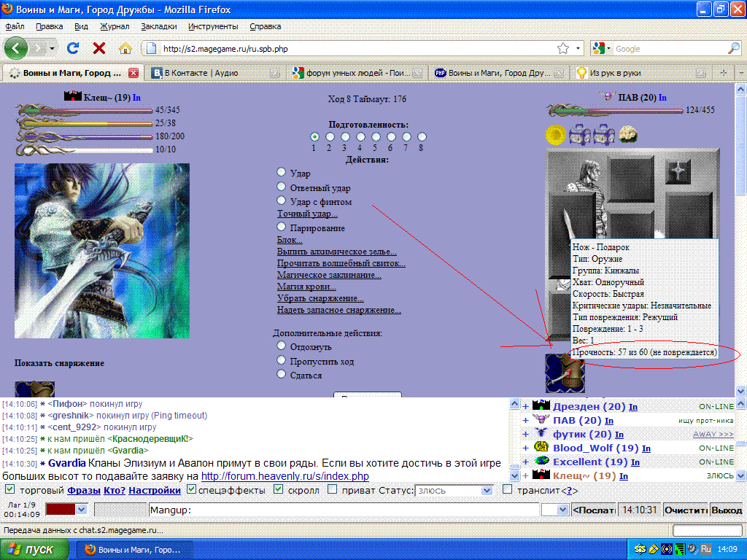Click the knife item icon below ПАВ's equipment
Image resolution: width=747 pixels, height=560 pixels.
pos(565,373)
